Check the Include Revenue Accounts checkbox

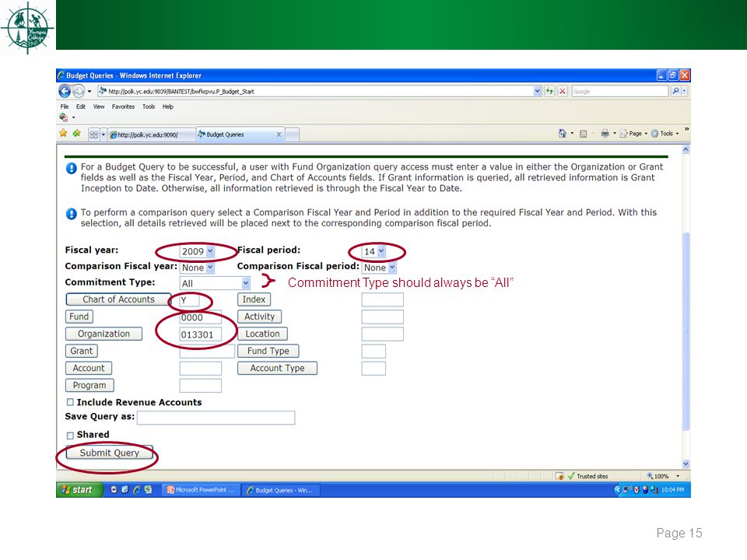coord(70,402)
